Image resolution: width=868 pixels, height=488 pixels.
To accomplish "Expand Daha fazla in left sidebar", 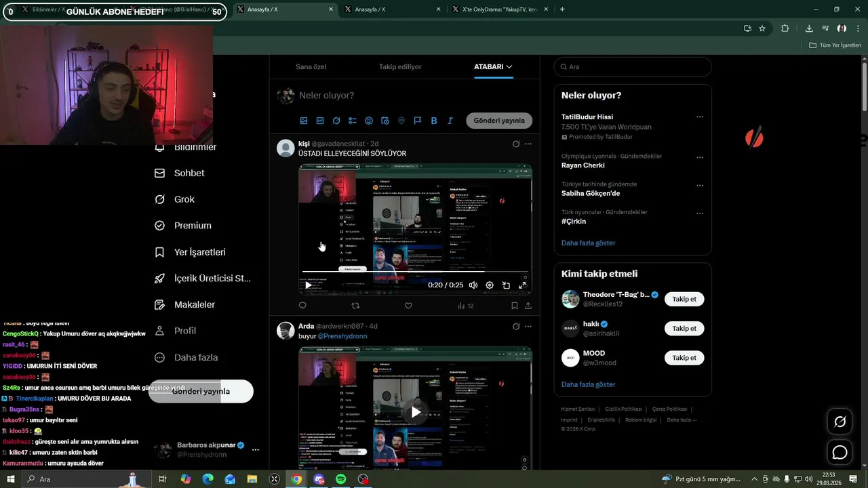I will (x=187, y=357).
